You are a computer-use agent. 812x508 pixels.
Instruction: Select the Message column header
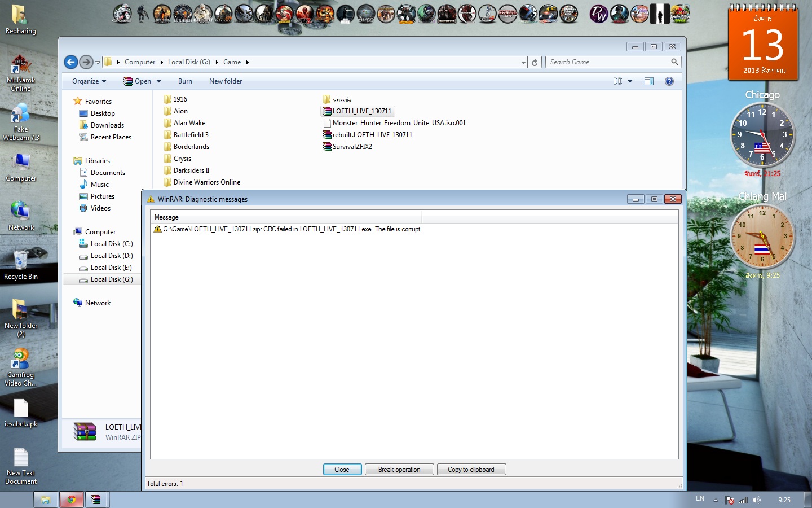(x=286, y=217)
